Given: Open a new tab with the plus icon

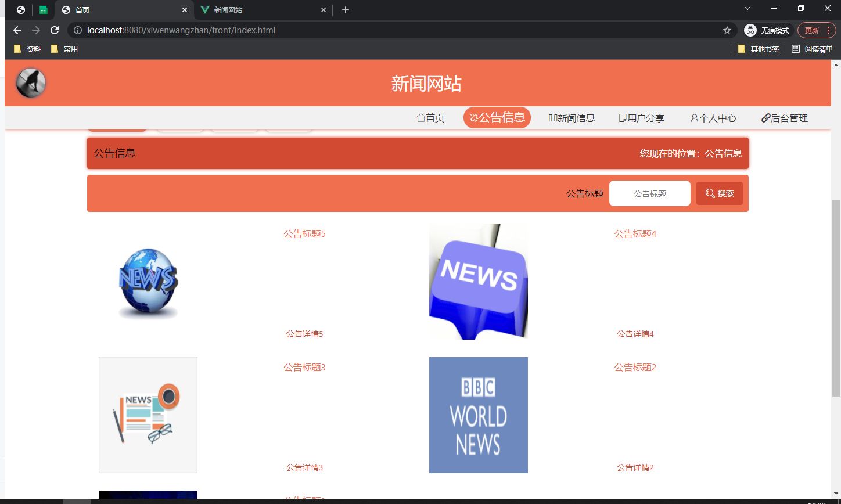Looking at the screenshot, I should pyautogui.click(x=345, y=10).
